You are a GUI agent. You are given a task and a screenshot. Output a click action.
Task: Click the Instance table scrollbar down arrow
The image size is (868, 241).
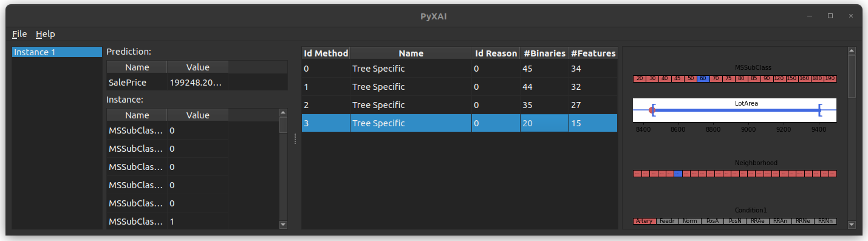(x=283, y=225)
